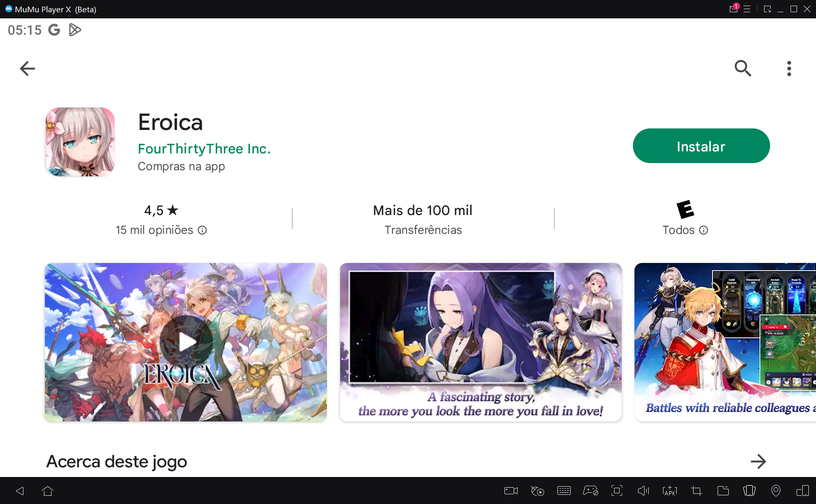
Task: Click the Transferências label
Action: pyautogui.click(x=423, y=230)
